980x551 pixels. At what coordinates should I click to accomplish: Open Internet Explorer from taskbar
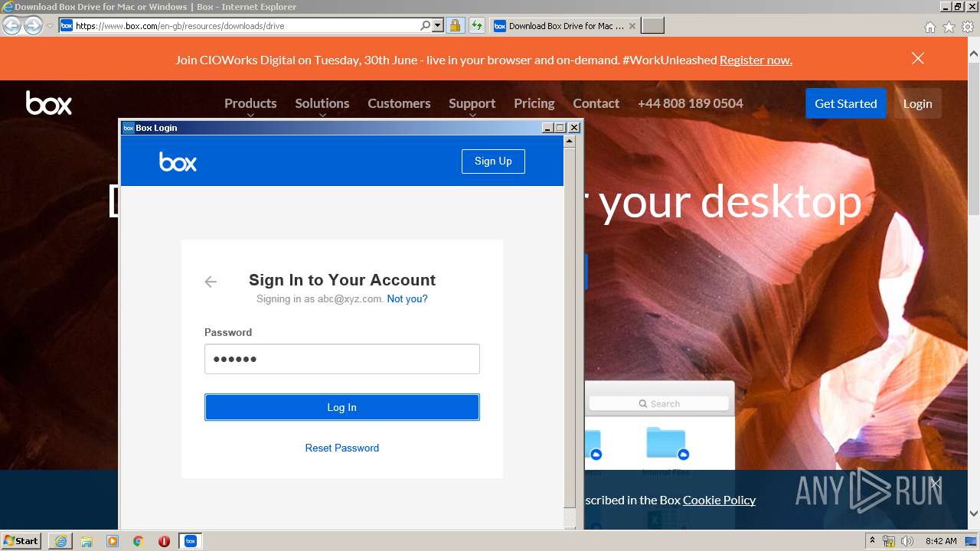click(60, 541)
